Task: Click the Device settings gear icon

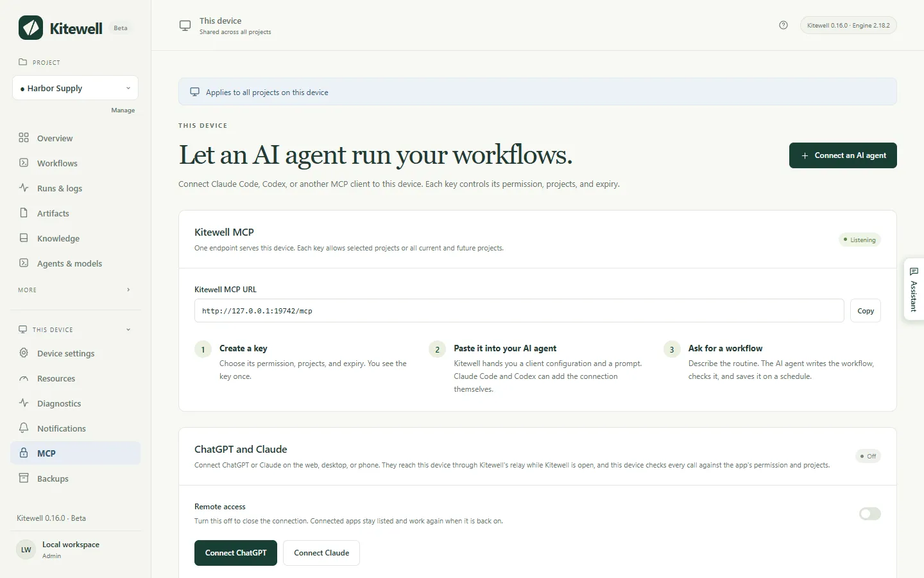Action: pos(24,353)
